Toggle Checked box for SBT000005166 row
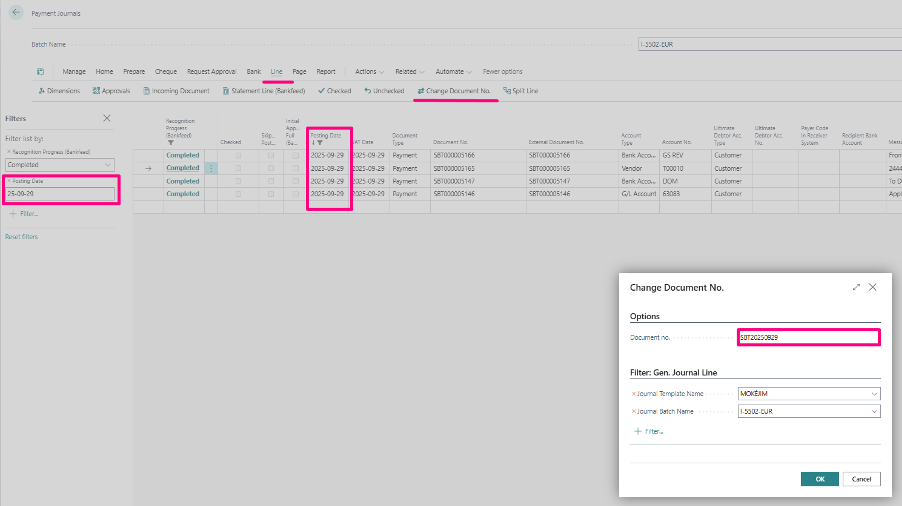Image resolution: width=902 pixels, height=506 pixels. (238, 155)
